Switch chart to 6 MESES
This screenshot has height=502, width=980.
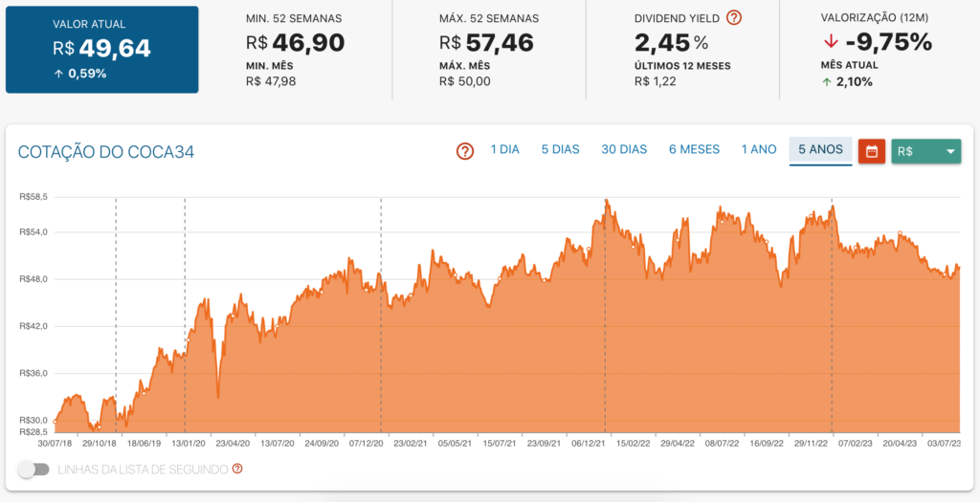point(694,150)
